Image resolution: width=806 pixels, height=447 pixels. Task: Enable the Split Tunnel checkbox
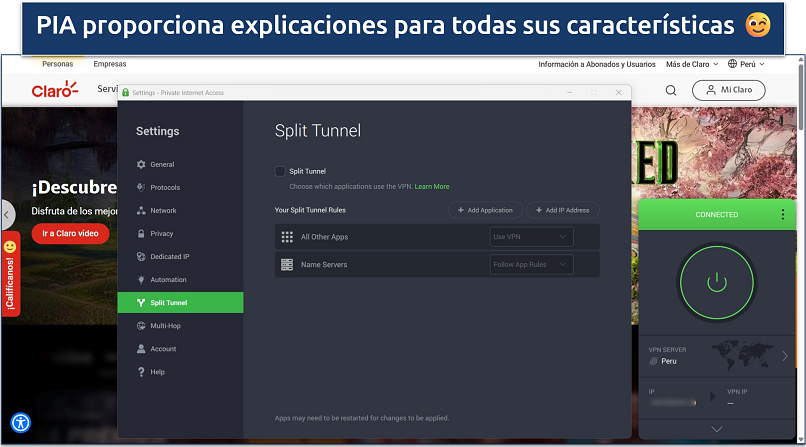pyautogui.click(x=280, y=171)
